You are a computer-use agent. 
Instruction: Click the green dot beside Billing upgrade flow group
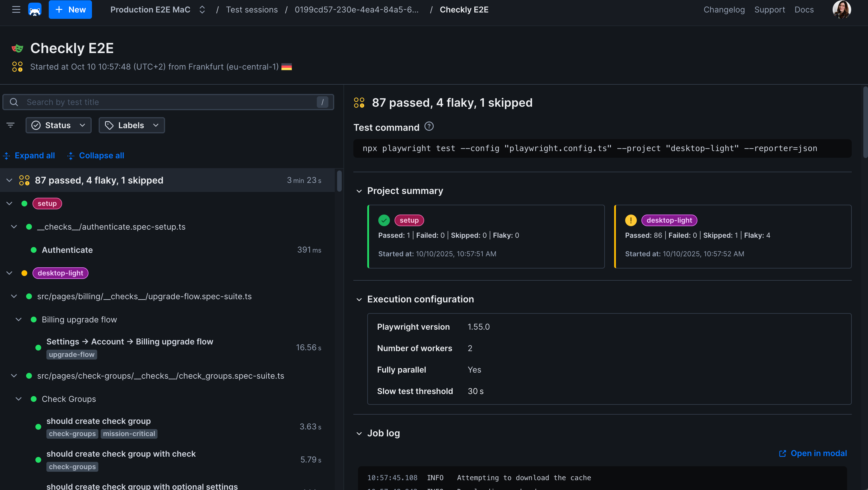(x=34, y=320)
